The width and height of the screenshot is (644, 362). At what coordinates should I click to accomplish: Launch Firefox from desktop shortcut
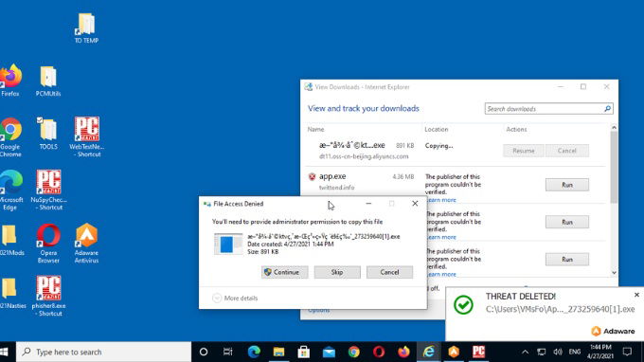click(10, 81)
